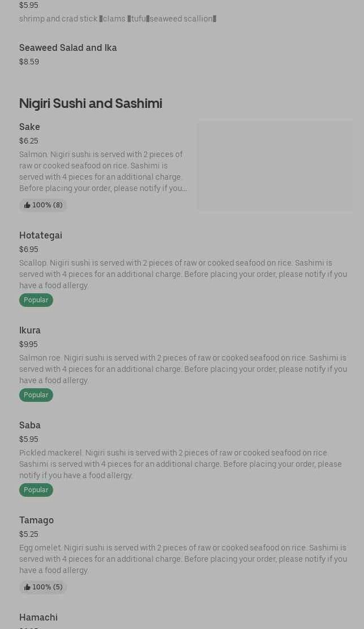
Task: Click the 100% (5) rating text
Action: pyautogui.click(x=47, y=587)
